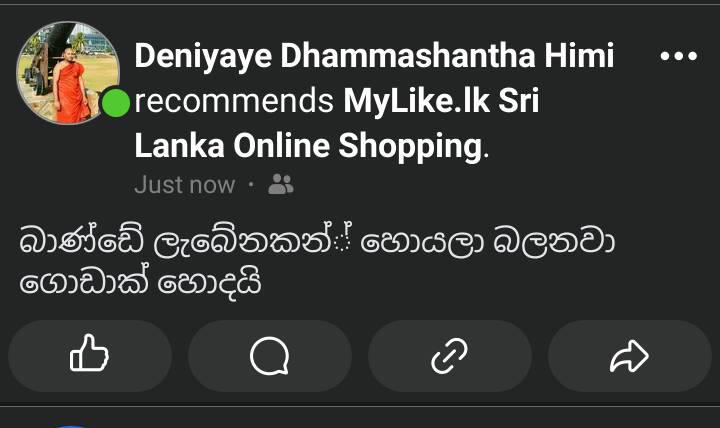720x428 pixels.
Task: Share the post with the curved arrow icon
Action: (630, 355)
